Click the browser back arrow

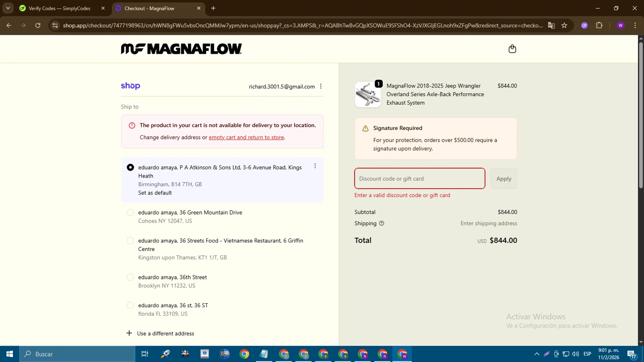[9, 25]
